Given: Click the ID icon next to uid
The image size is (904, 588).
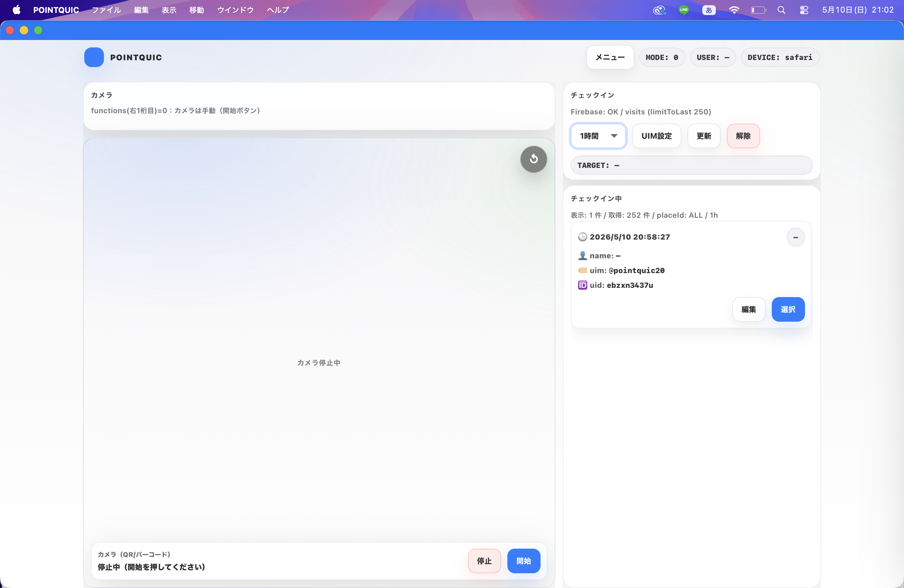Looking at the screenshot, I should [x=582, y=285].
